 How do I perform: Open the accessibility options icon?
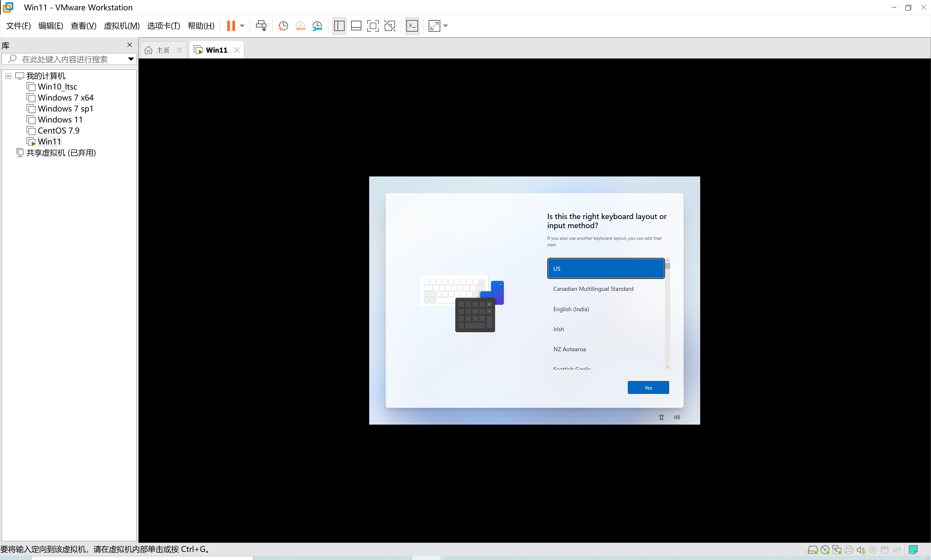pos(661,417)
